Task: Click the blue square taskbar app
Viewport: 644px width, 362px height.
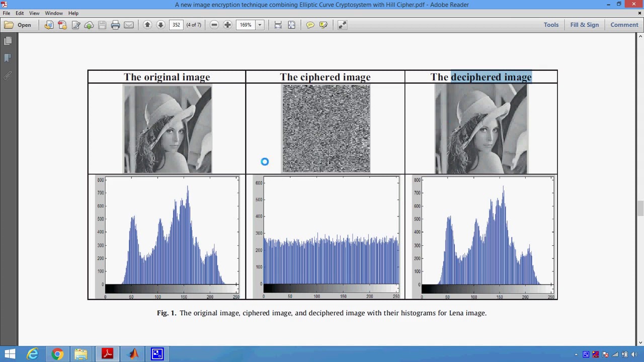Action: 157,354
